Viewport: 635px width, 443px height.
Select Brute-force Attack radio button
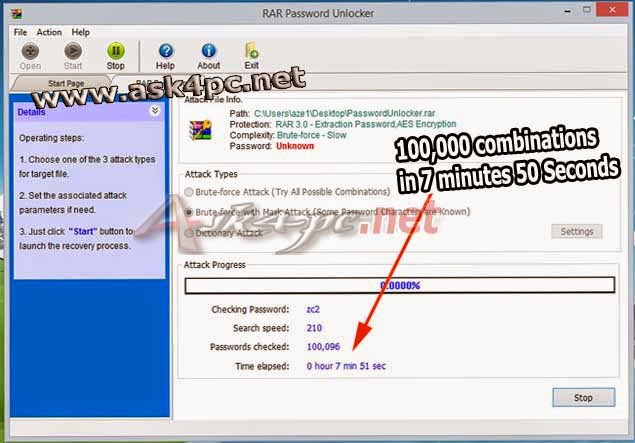coord(189,192)
